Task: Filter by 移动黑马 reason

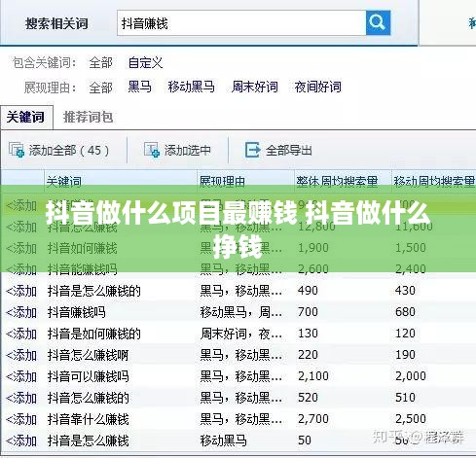Action: pyautogui.click(x=191, y=87)
